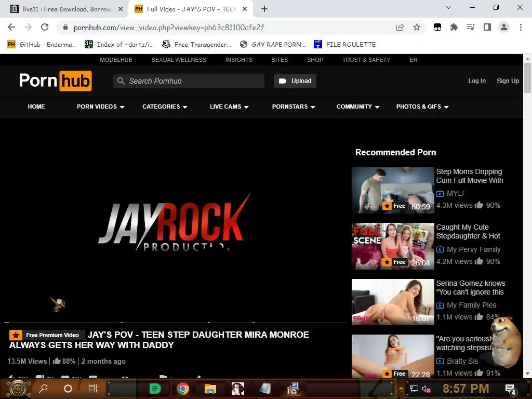Open the tab search chevron in title bar

448,7
